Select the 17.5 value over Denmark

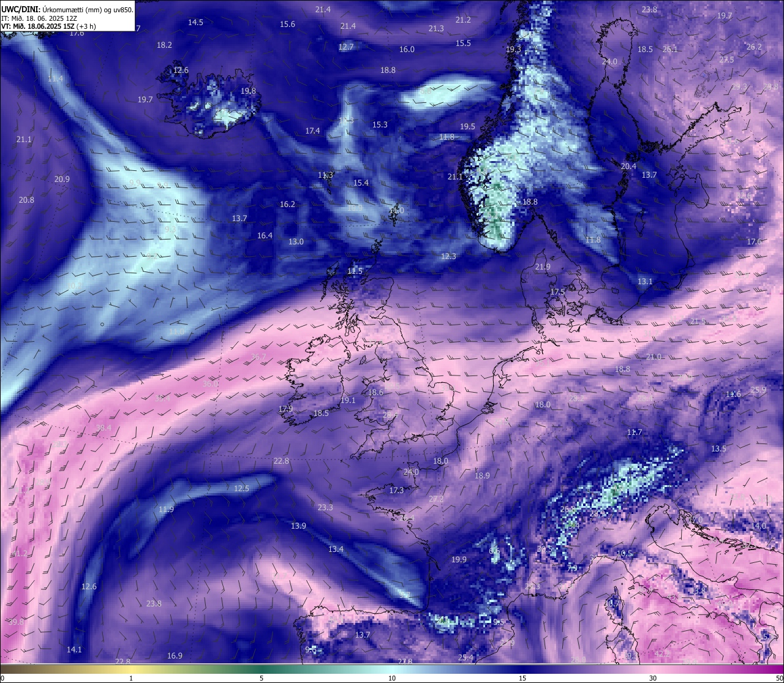pyautogui.click(x=557, y=292)
